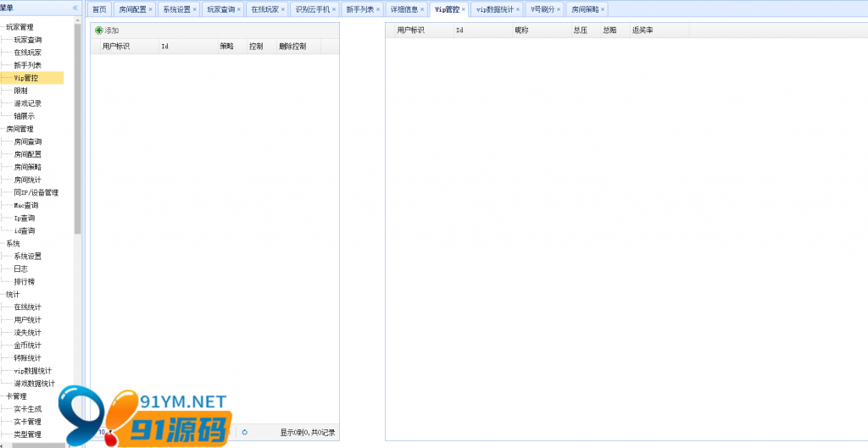Close the 玩家查询 tab
868x448 pixels.
click(238, 9)
